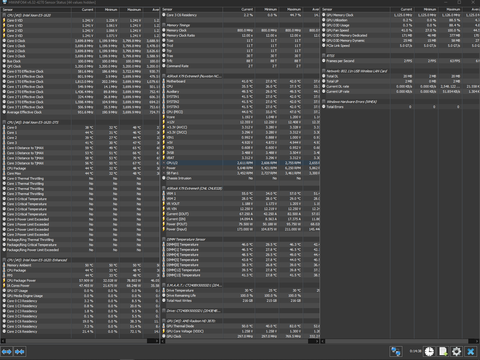
Task: Click the icon beside Drive Temperature row
Action: (164, 290)
